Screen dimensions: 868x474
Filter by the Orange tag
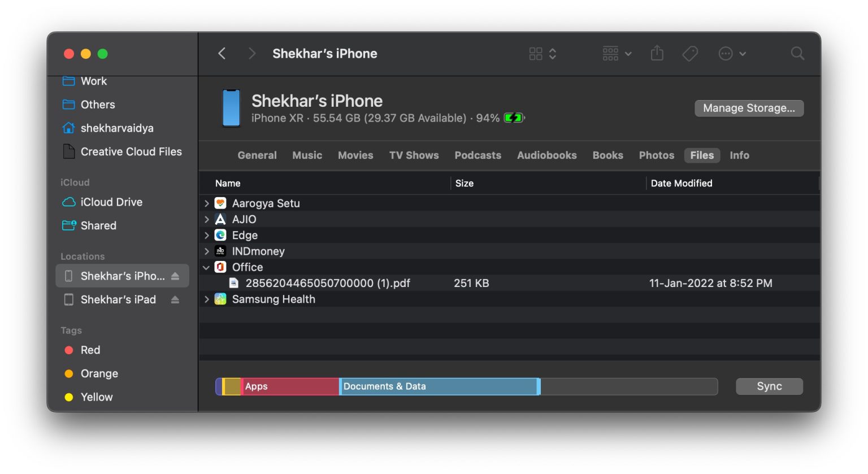[x=99, y=373]
